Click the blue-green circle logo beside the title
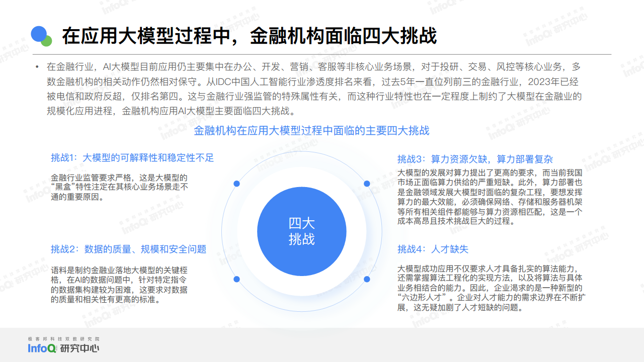Screen dimensions: 644x362 coord(42,36)
